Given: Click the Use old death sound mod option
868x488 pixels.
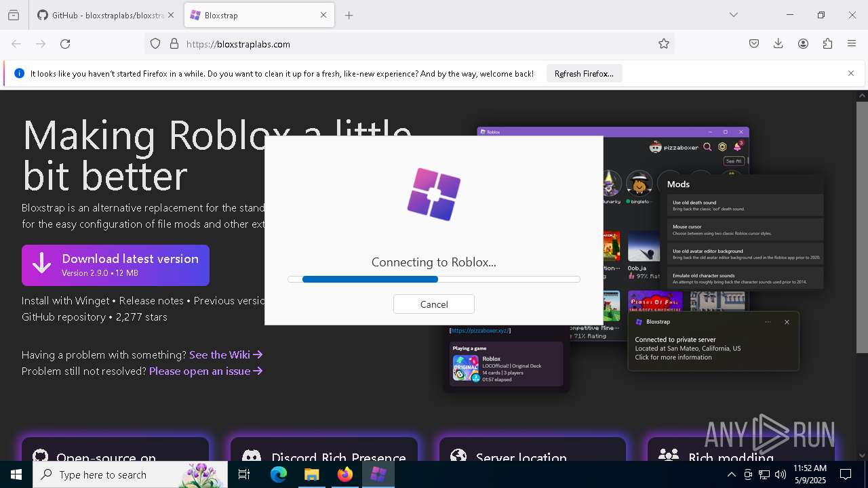Looking at the screenshot, I should coord(745,205).
